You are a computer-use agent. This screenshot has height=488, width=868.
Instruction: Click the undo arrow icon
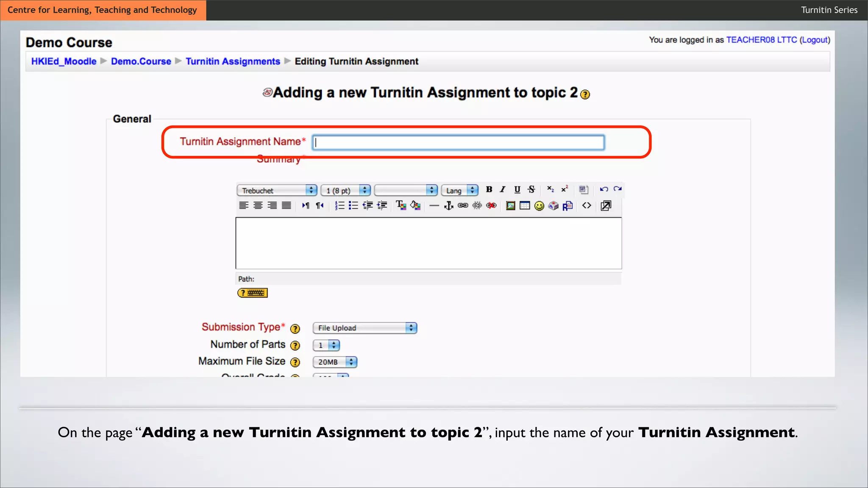click(604, 189)
